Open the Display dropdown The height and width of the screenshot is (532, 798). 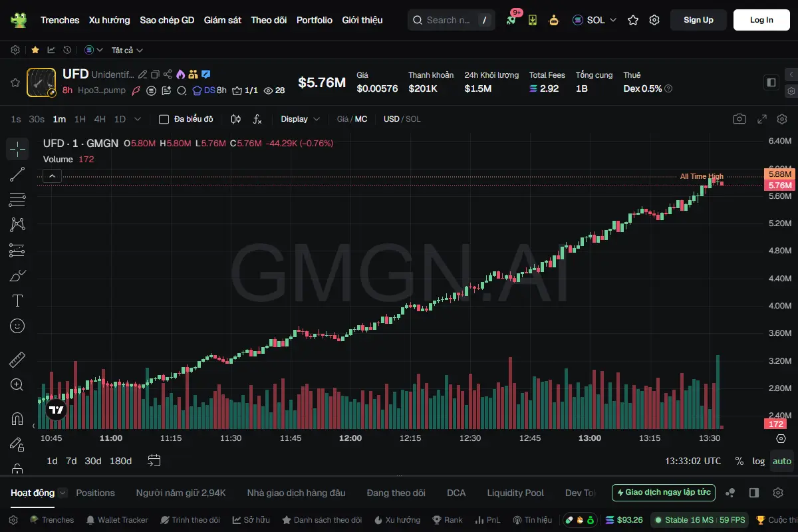(x=300, y=119)
